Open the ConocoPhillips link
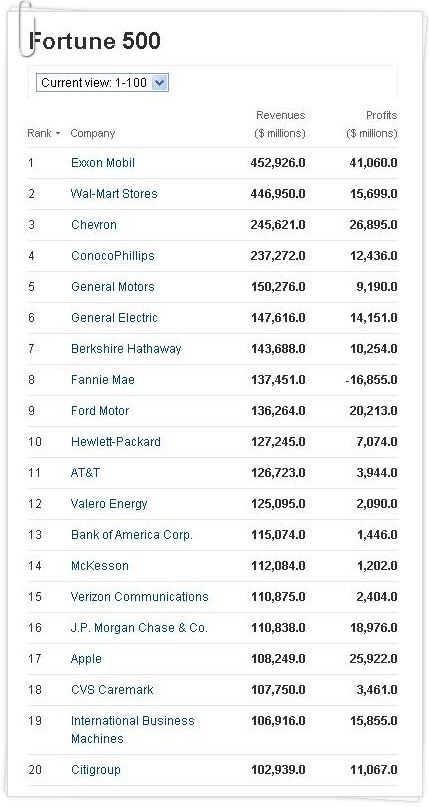429x807 pixels. click(x=113, y=256)
